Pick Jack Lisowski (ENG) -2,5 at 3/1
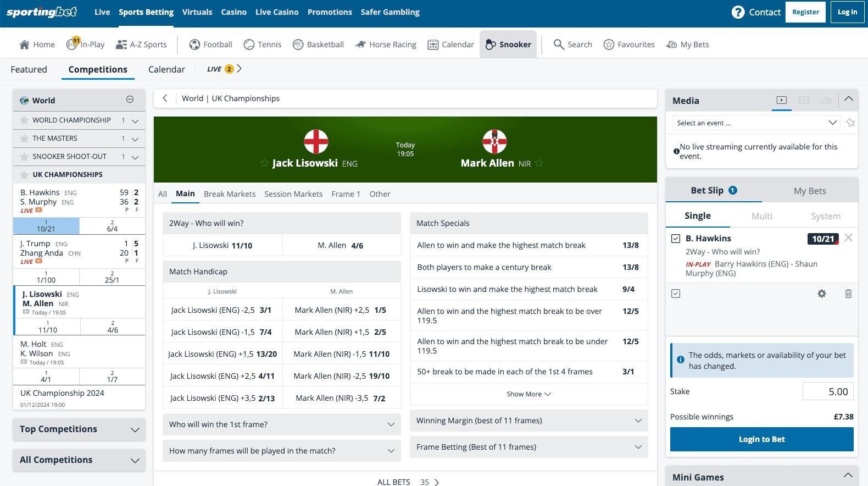Viewport: 868px width, 486px height. coord(222,310)
